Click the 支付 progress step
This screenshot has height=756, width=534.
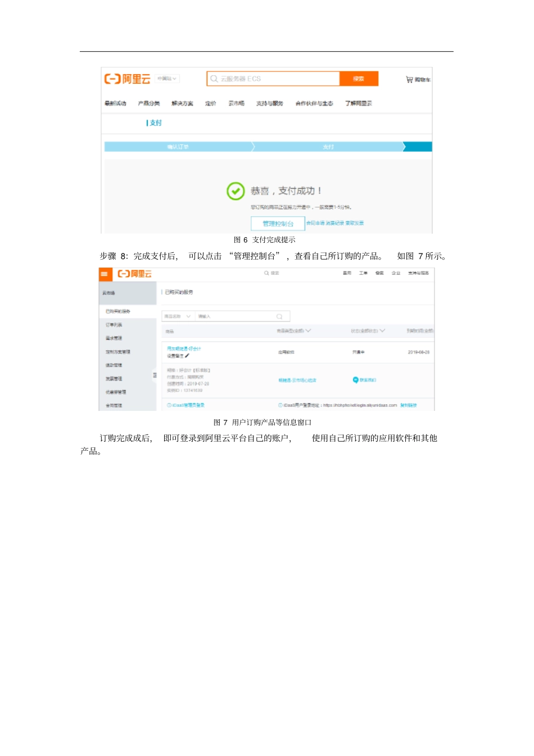coord(328,147)
